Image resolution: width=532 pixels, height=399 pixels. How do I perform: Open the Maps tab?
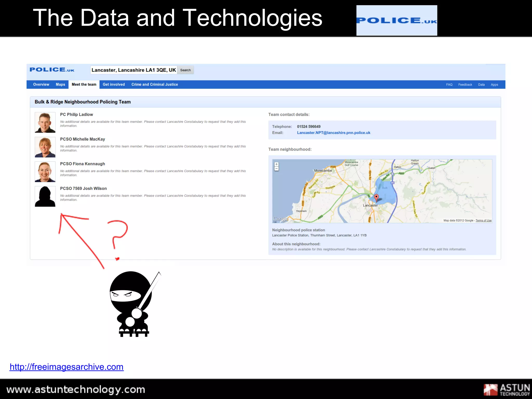point(60,84)
